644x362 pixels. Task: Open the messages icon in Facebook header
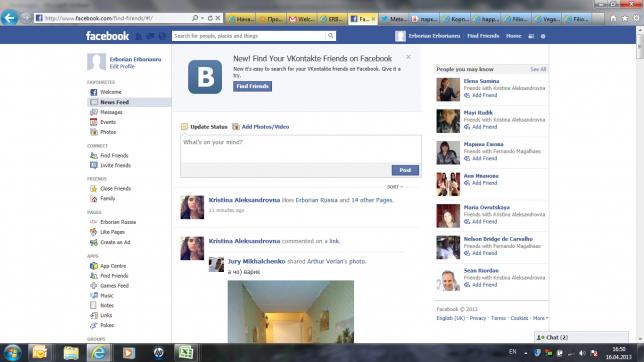[151, 36]
